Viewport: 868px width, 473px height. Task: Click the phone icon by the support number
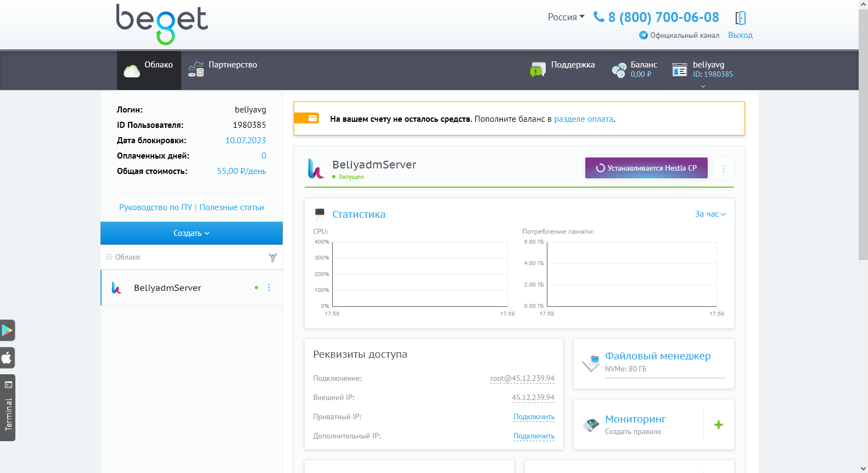point(599,17)
